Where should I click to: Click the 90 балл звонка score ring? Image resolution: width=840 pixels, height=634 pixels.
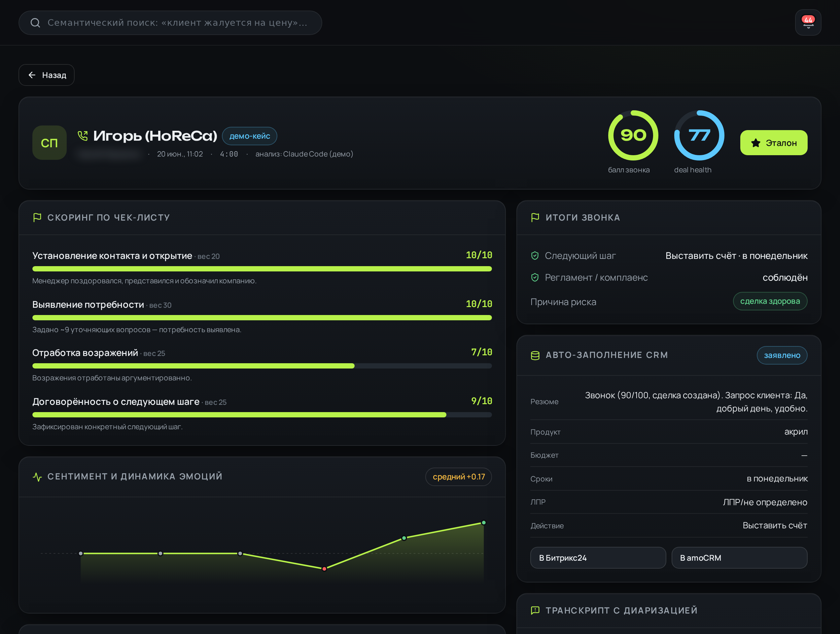pos(633,135)
